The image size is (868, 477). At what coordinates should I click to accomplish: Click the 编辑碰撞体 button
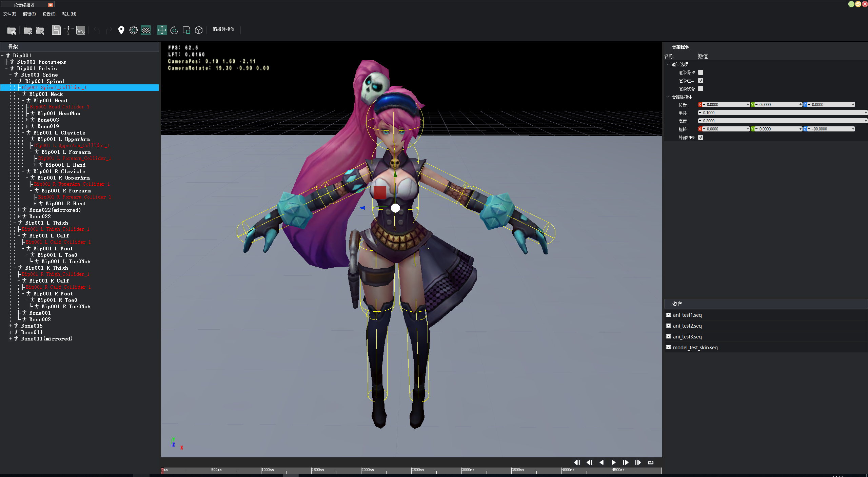[223, 29]
